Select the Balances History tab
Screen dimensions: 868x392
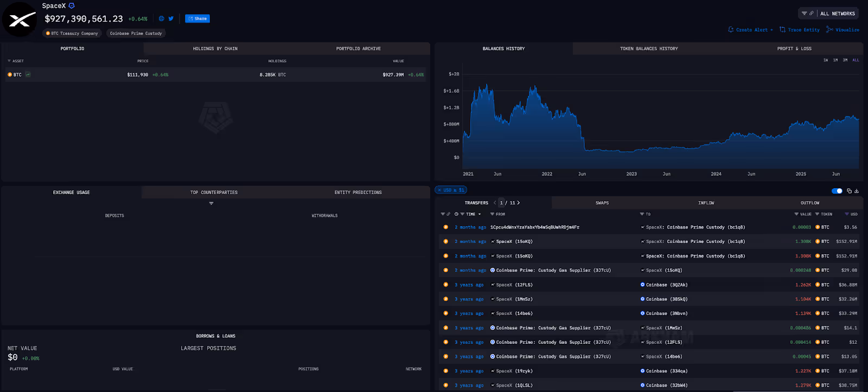(503, 49)
